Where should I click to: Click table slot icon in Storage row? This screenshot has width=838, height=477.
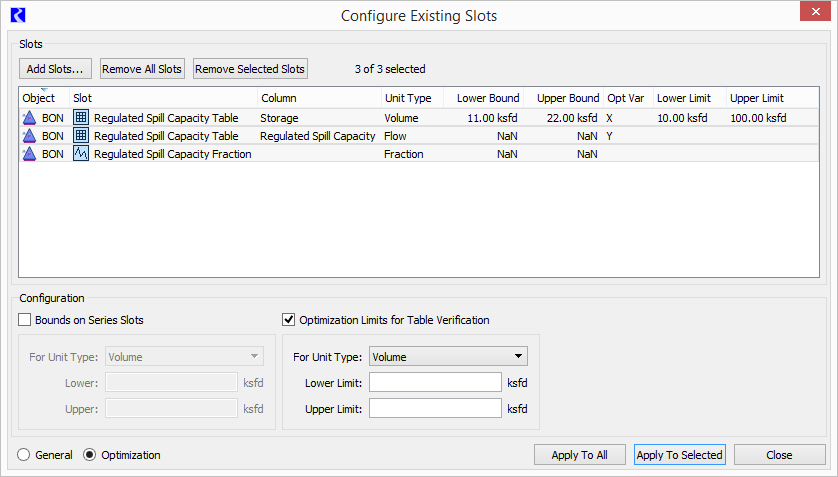point(81,118)
